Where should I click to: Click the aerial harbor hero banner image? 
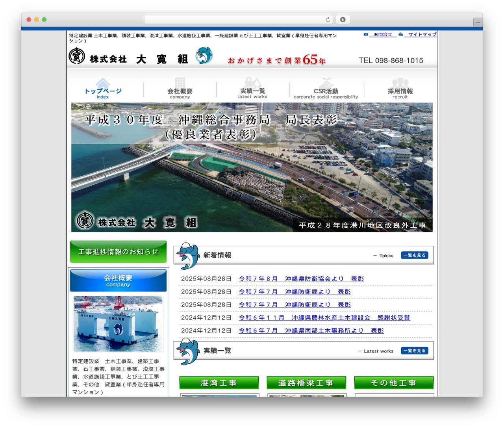coord(252,167)
